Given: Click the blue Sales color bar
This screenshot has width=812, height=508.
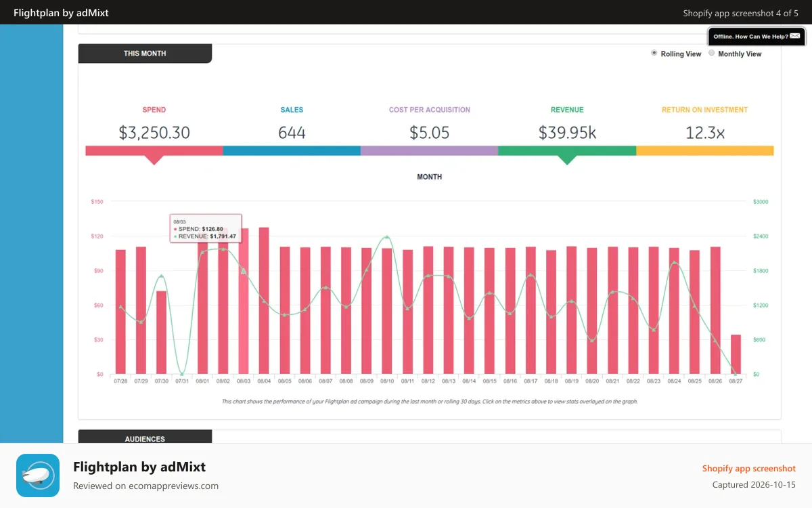Looking at the screenshot, I should [x=292, y=150].
